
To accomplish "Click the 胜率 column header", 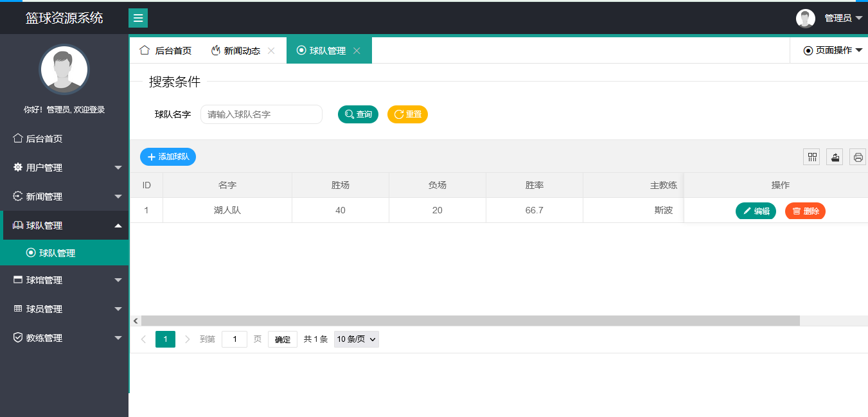I will pos(535,185).
